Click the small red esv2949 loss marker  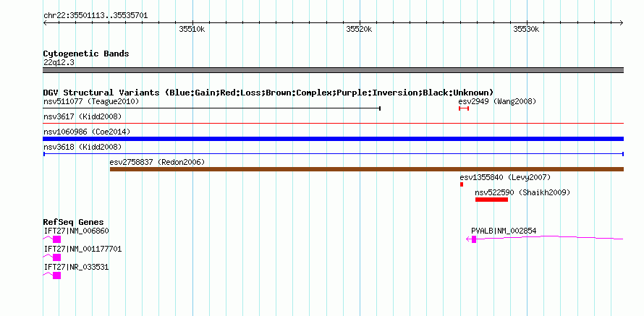point(464,108)
